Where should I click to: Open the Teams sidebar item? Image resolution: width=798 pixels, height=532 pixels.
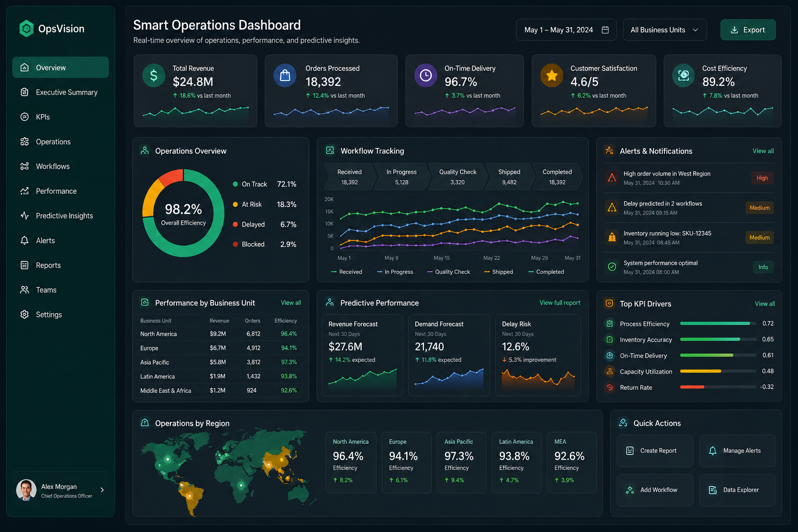(60, 290)
